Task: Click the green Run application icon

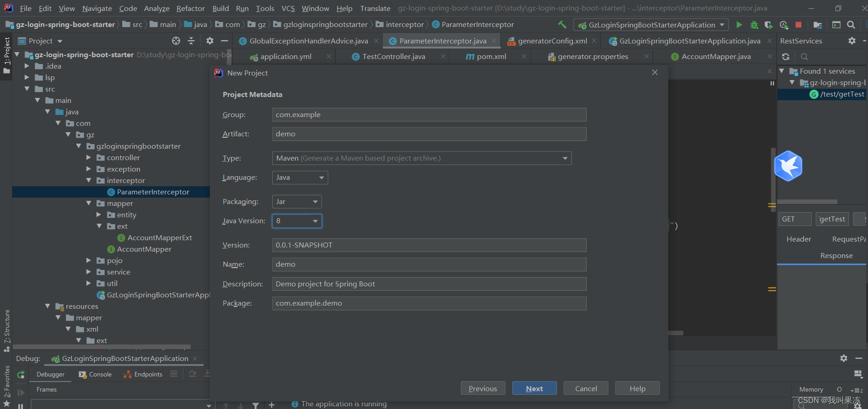Action: (739, 25)
